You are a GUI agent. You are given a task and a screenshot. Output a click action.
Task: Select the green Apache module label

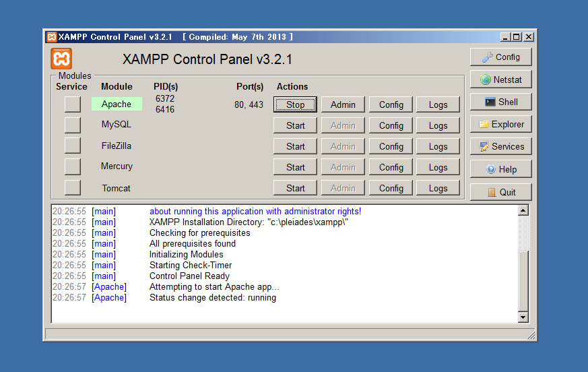click(117, 104)
